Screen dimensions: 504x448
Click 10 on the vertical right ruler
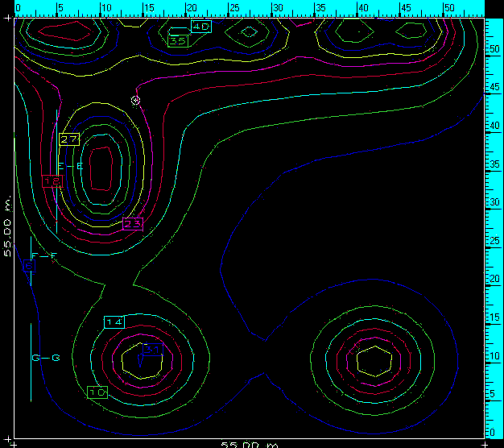[494, 355]
